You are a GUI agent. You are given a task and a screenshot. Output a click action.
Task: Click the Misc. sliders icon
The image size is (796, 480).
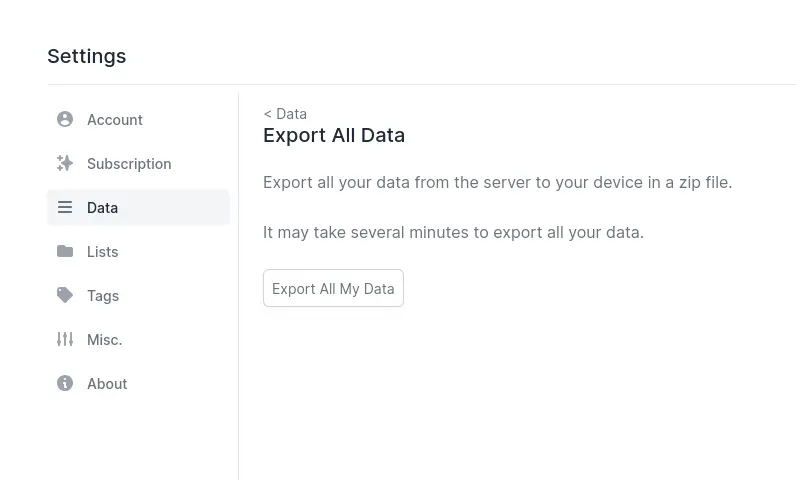click(x=65, y=339)
